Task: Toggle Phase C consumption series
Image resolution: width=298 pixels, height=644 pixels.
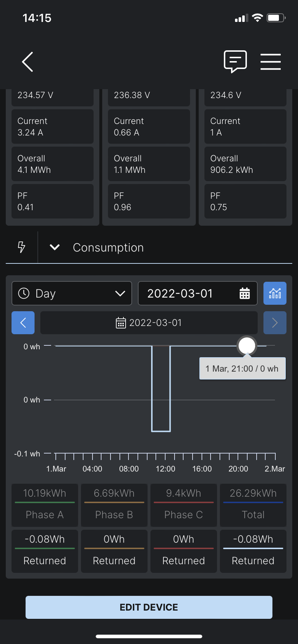Action: [184, 505]
